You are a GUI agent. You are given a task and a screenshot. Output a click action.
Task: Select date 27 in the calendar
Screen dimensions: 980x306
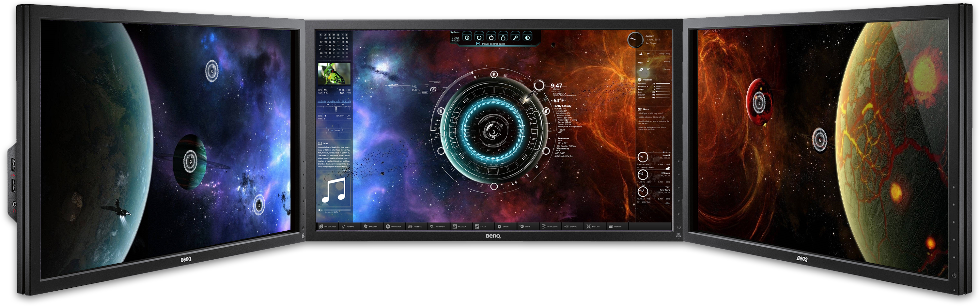tap(347, 49)
